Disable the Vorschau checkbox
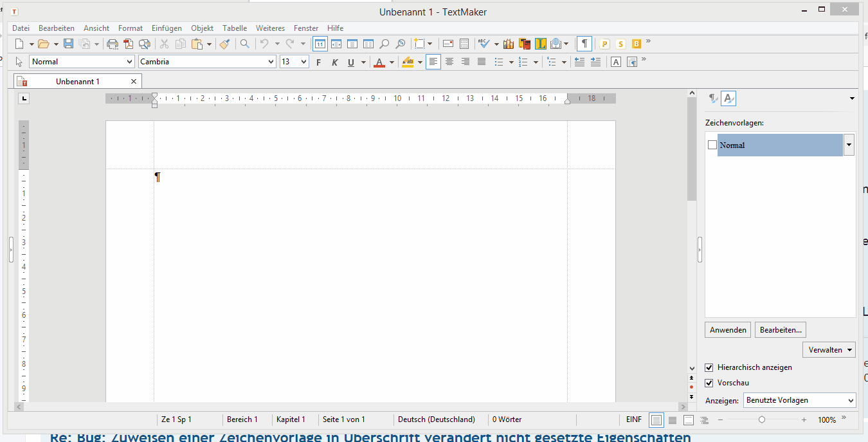 (x=709, y=383)
